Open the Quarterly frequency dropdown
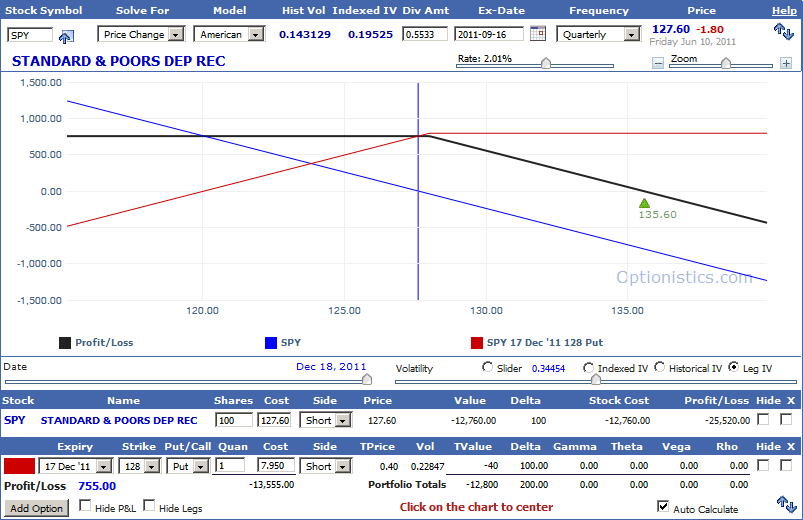The image size is (803, 520). click(599, 34)
